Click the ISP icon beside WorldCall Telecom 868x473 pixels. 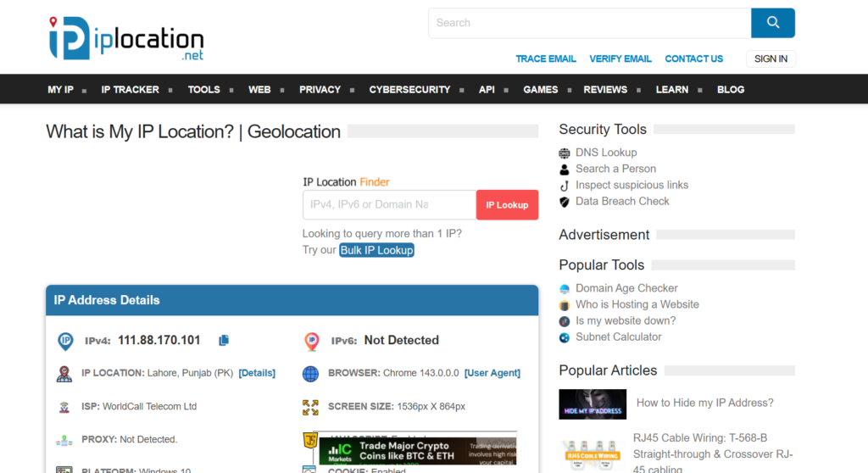pos(64,407)
